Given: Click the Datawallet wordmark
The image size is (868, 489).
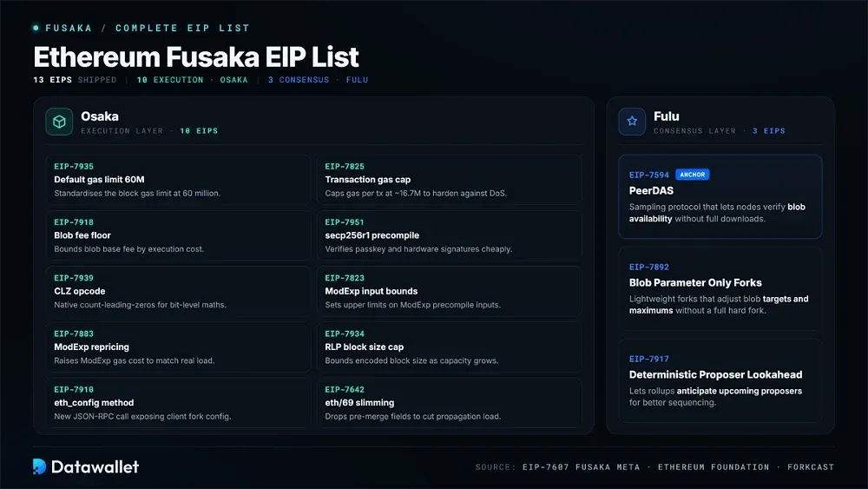Looking at the screenshot, I should (x=95, y=467).
